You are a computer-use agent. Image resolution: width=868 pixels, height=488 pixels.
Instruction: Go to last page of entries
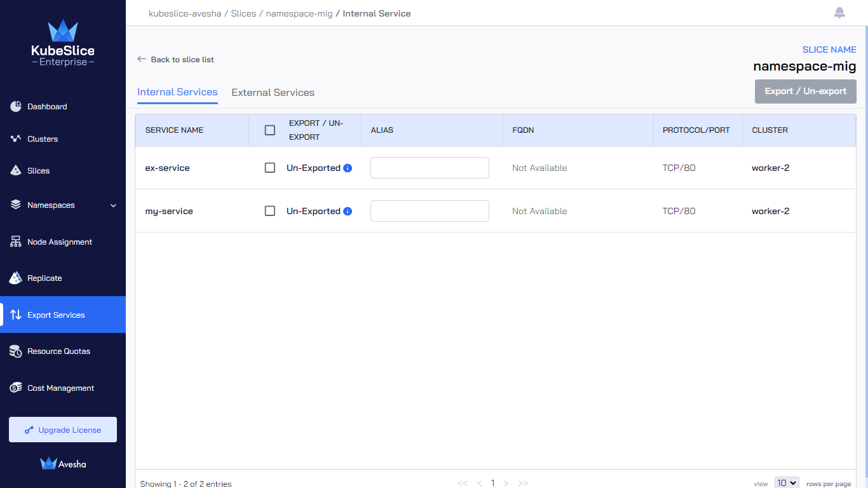click(x=523, y=484)
